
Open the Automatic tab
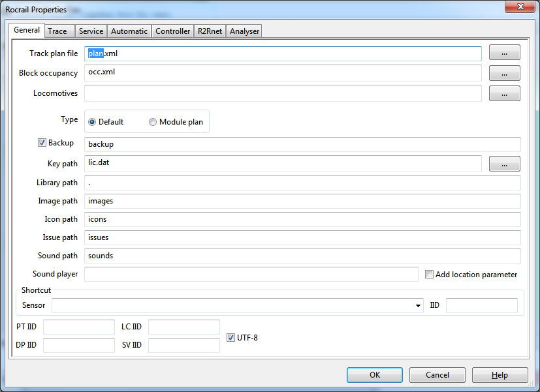pyautogui.click(x=129, y=31)
